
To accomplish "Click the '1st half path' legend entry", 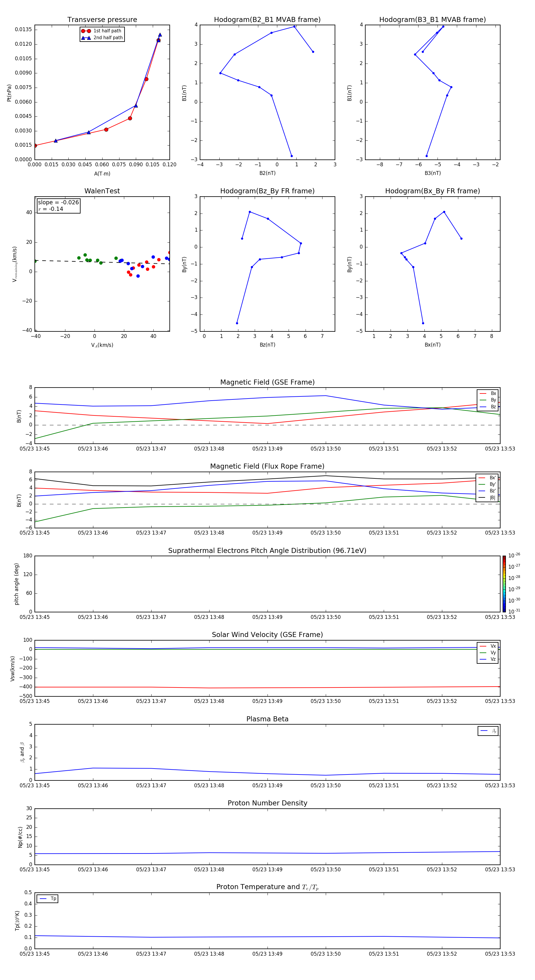I will [x=101, y=31].
